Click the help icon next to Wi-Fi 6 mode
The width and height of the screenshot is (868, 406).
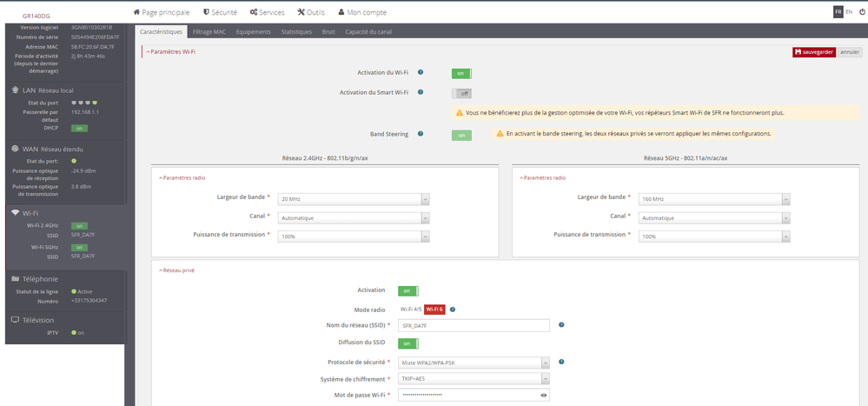click(454, 309)
